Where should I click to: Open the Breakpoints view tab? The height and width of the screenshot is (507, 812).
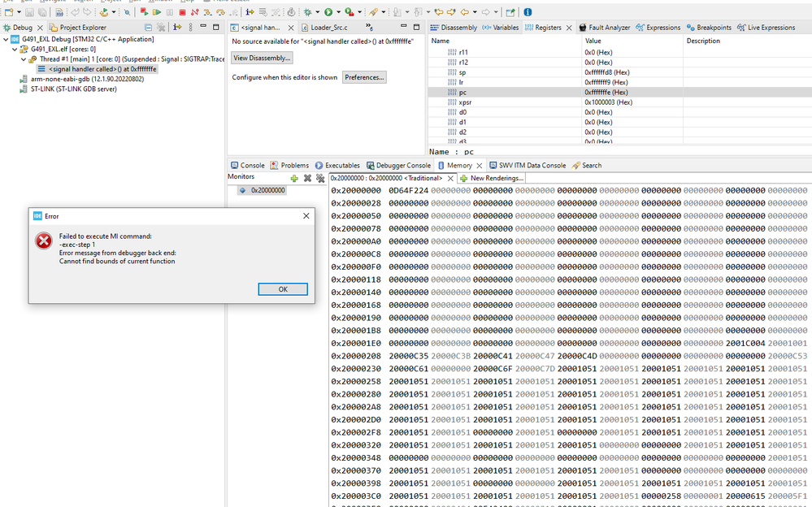[x=709, y=28]
